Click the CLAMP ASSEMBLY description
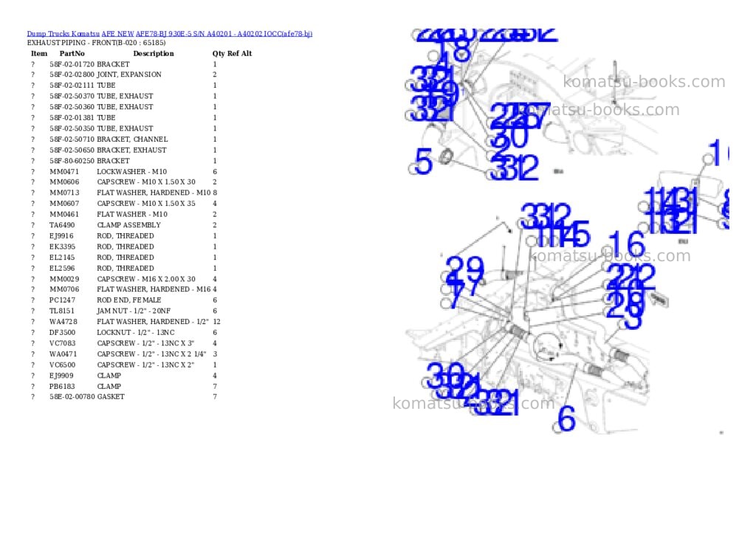Image resolution: width=756 pixels, height=535 pixels. (128, 225)
